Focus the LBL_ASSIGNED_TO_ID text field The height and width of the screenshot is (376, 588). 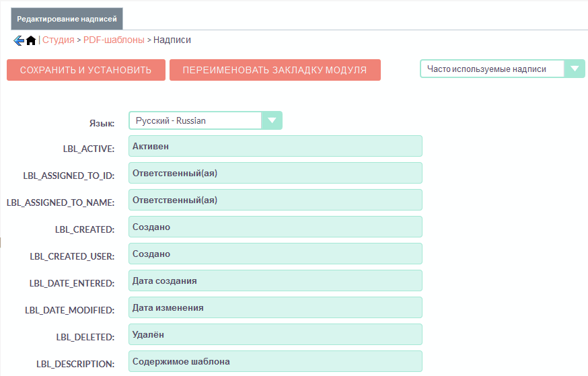click(x=275, y=173)
